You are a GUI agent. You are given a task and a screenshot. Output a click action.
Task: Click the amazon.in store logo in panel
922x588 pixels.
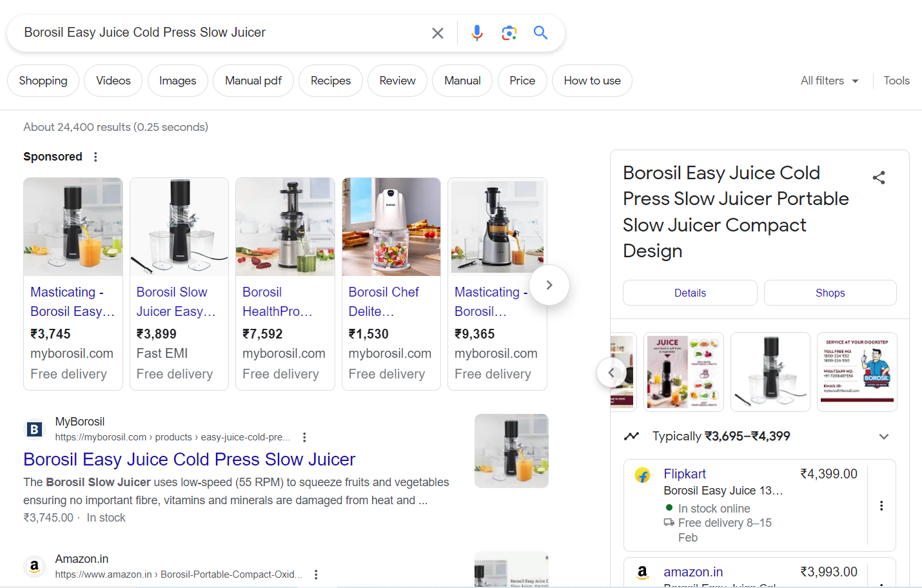[643, 573]
